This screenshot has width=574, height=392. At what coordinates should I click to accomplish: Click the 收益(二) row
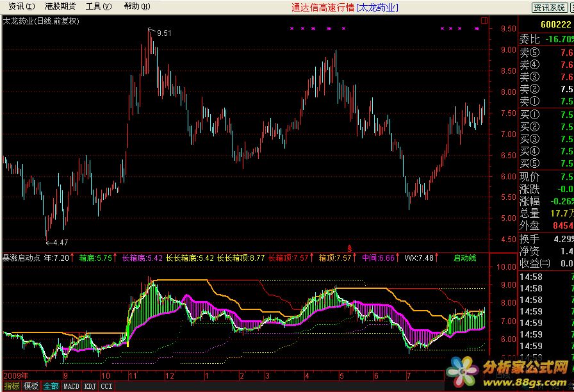pyautogui.click(x=546, y=263)
